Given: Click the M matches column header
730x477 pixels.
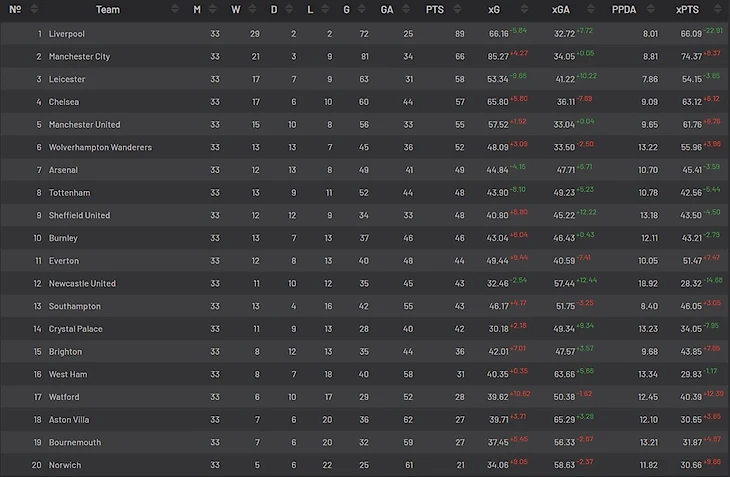Looking at the screenshot, I should coord(197,10).
